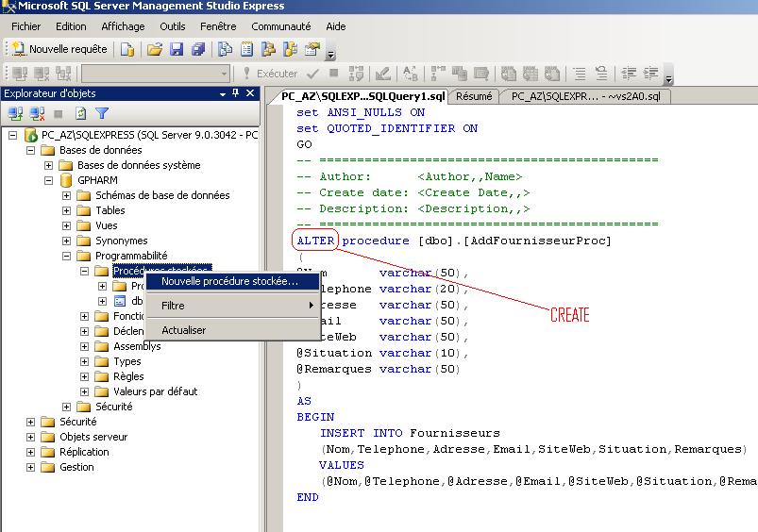This screenshot has height=532, width=758.
Task: Select the Objets serveur tree item
Action: point(93,437)
